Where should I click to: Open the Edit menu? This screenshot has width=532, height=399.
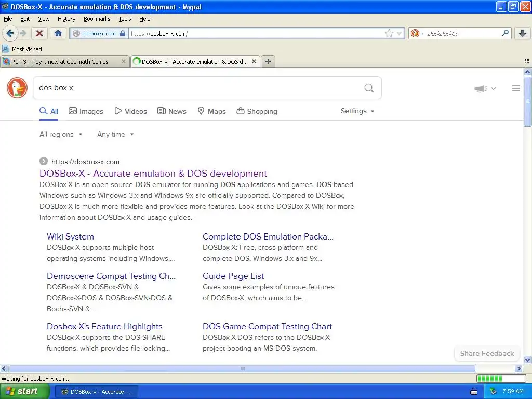click(25, 19)
